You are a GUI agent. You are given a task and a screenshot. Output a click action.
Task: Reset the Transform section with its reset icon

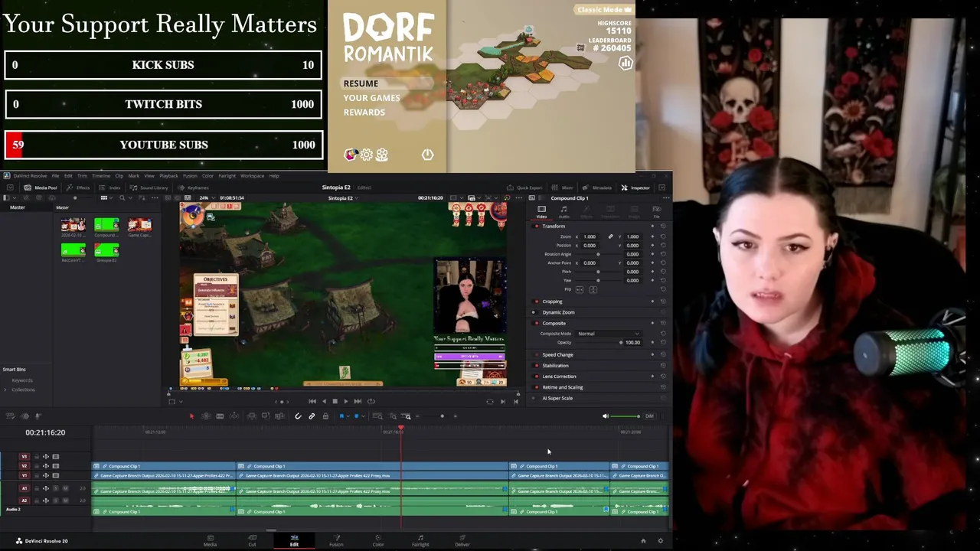(x=663, y=226)
